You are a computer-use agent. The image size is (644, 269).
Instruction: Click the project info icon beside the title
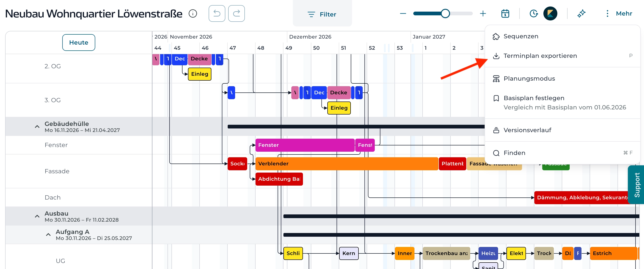193,13
